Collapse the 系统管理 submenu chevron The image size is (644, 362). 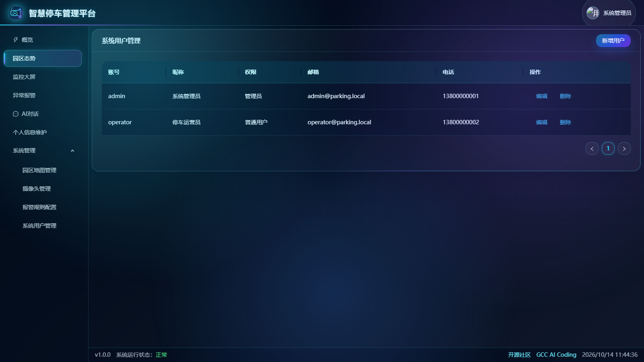pyautogui.click(x=72, y=151)
